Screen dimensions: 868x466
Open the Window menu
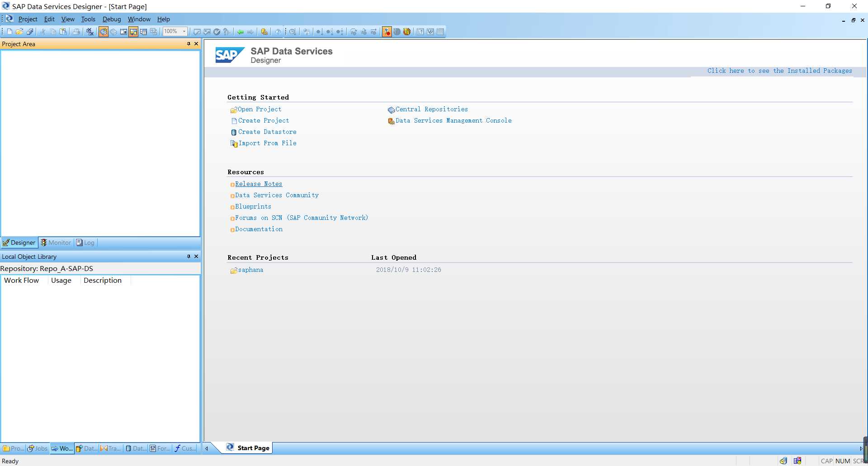139,19
